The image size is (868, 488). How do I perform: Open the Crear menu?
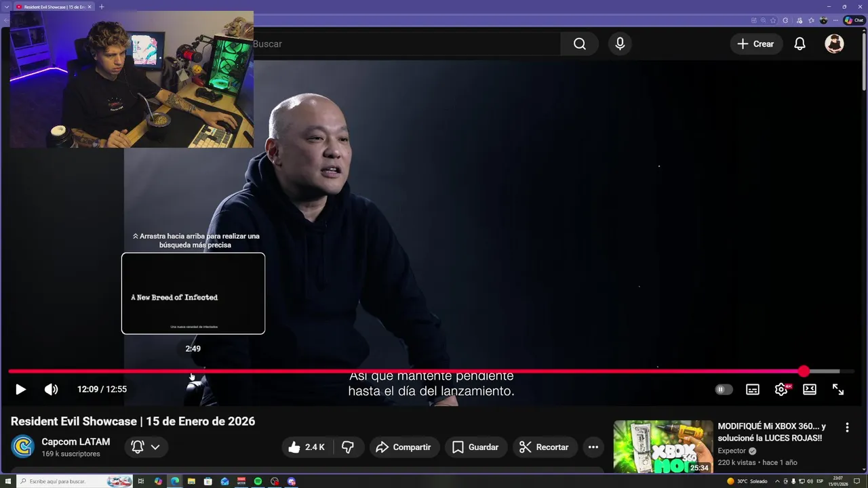click(756, 44)
